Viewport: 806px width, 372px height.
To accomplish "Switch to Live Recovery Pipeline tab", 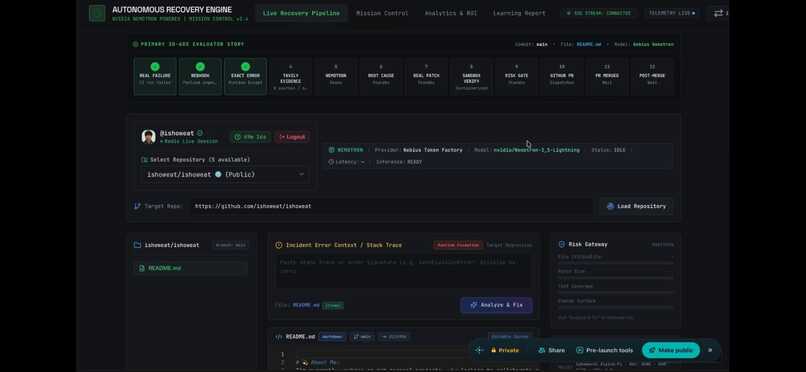I will coord(301,13).
